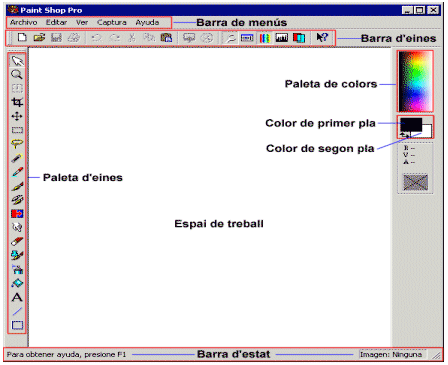Swap foreground and background colors arrow
The height and width of the screenshot is (365, 448).
[x=404, y=135]
